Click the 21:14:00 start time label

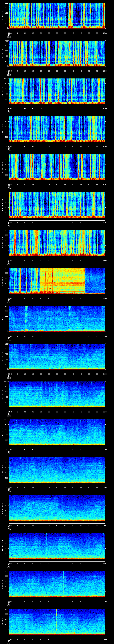(x=9, y=33)
